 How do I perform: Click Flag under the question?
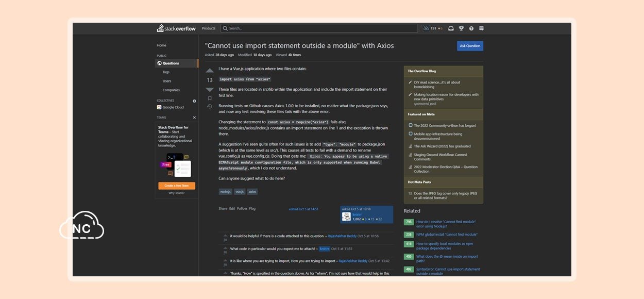tap(252, 208)
